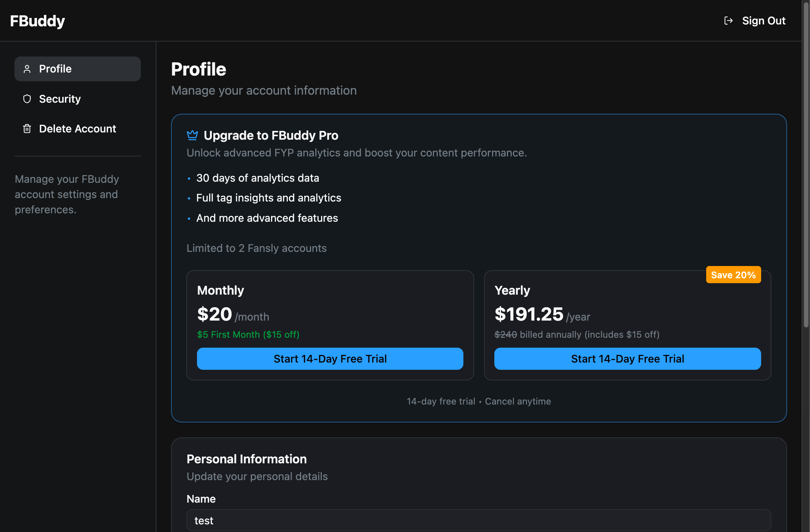Viewport: 810px width, 532px height.
Task: Click 'And more advanced features' item
Action: pos(267,218)
